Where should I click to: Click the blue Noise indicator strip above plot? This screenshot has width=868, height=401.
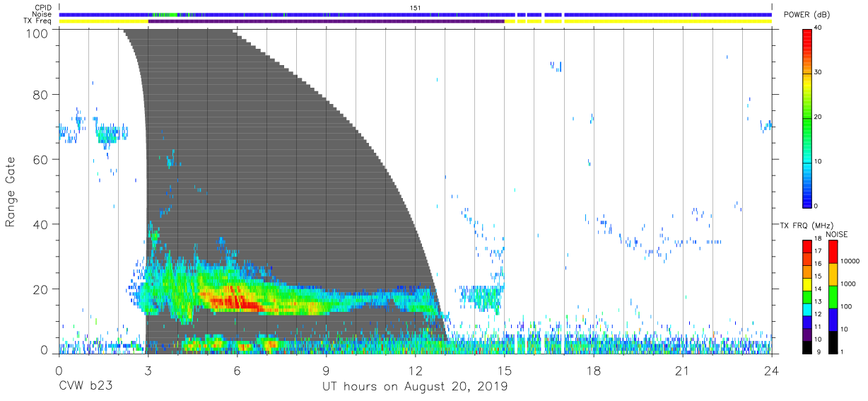point(415,14)
